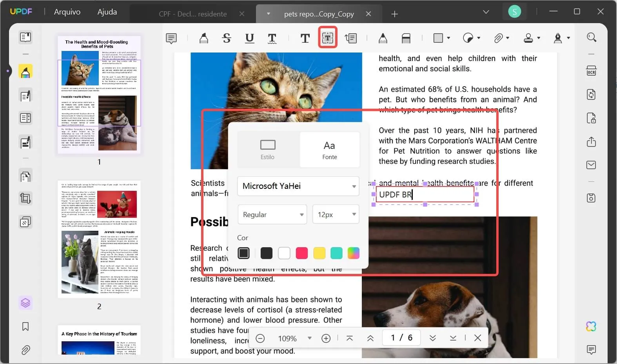Viewport: 617px width, 364px height.
Task: Open the Bookmarks panel icon
Action: tap(25, 326)
